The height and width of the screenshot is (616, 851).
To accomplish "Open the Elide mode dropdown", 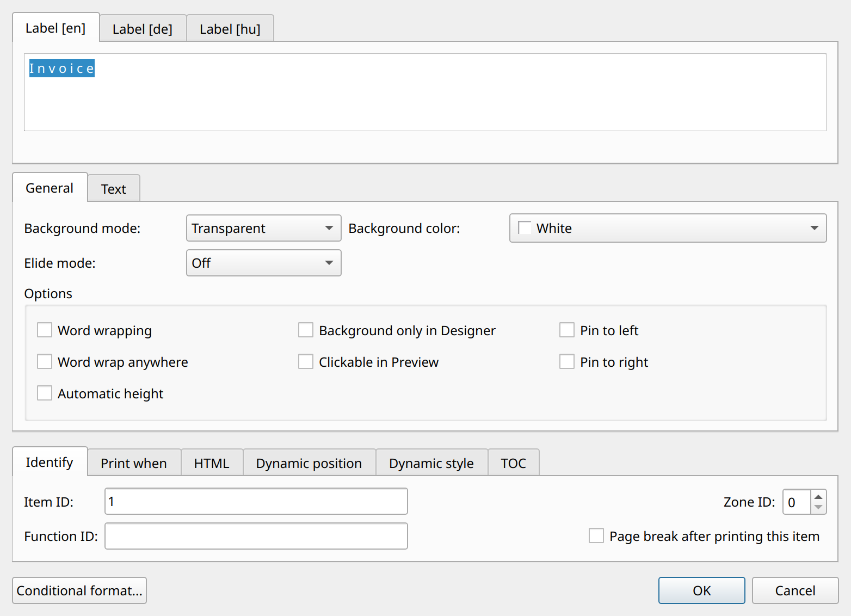I will pyautogui.click(x=264, y=263).
